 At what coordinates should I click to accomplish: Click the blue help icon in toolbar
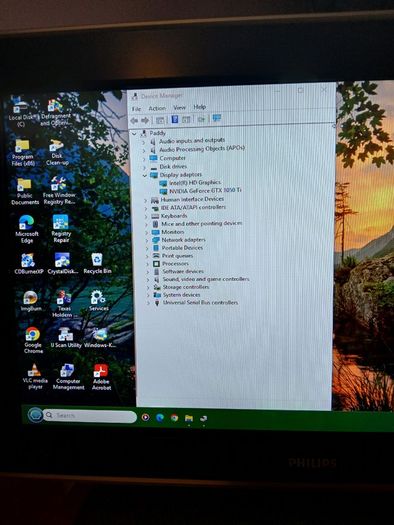tap(174, 119)
